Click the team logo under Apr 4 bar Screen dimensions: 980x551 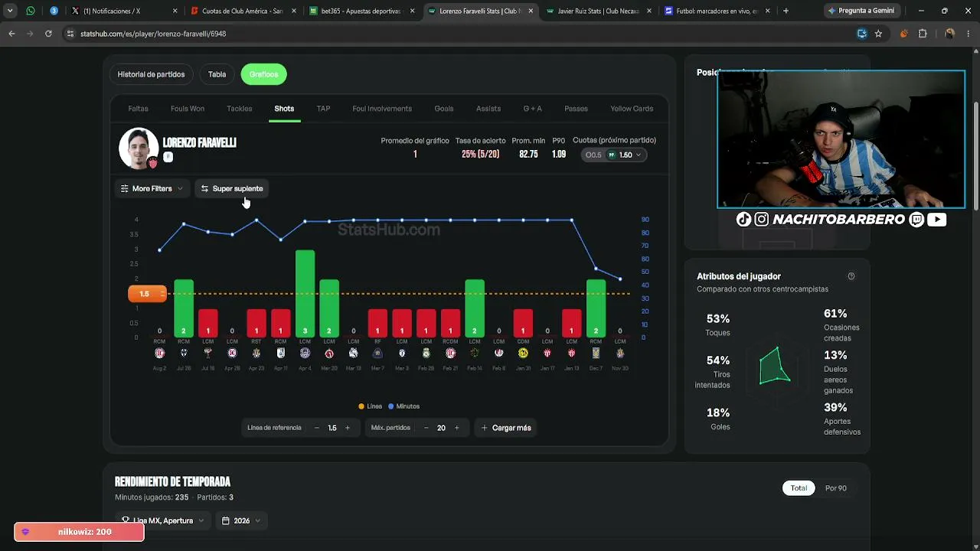tap(305, 353)
